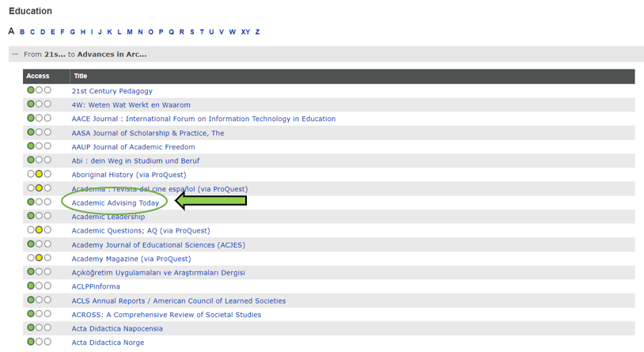The image size is (644, 352).
Task: Open Academy Journal of Educational Sciences (ACJES)
Action: [158, 245]
